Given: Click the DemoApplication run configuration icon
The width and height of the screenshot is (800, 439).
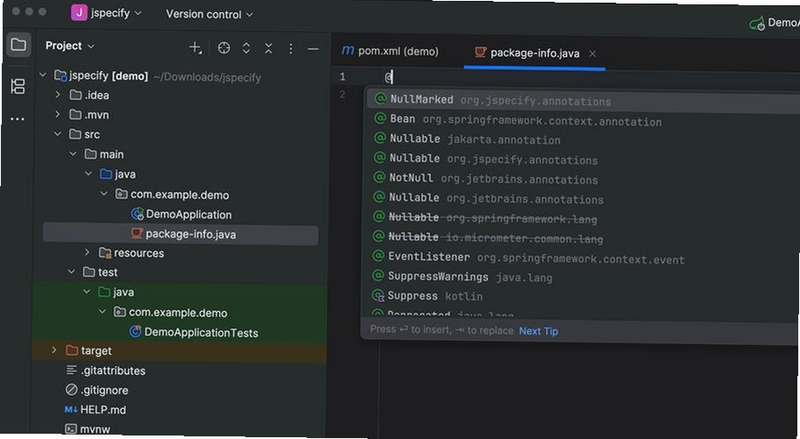Looking at the screenshot, I should click(757, 23).
